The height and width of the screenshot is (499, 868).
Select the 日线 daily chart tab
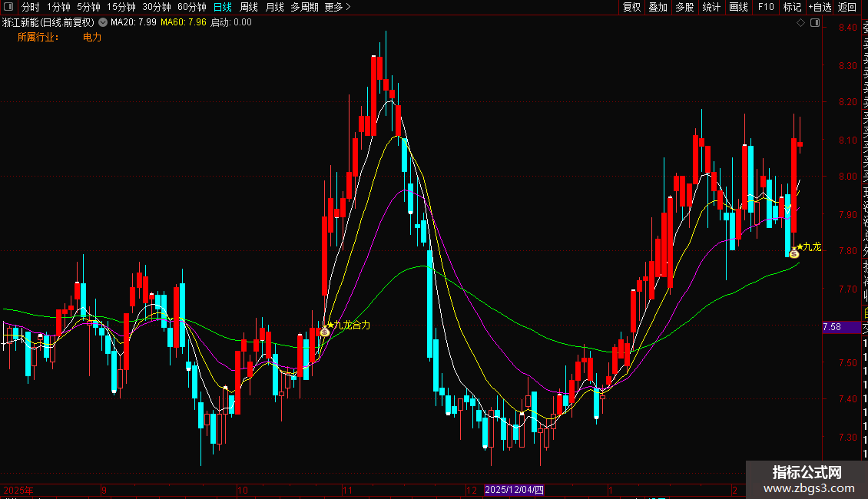point(223,7)
